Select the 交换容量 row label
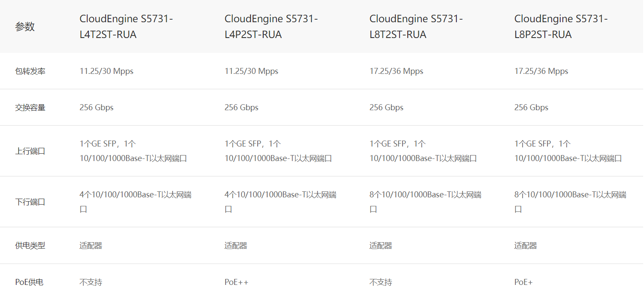The width and height of the screenshot is (644, 299). (30, 108)
